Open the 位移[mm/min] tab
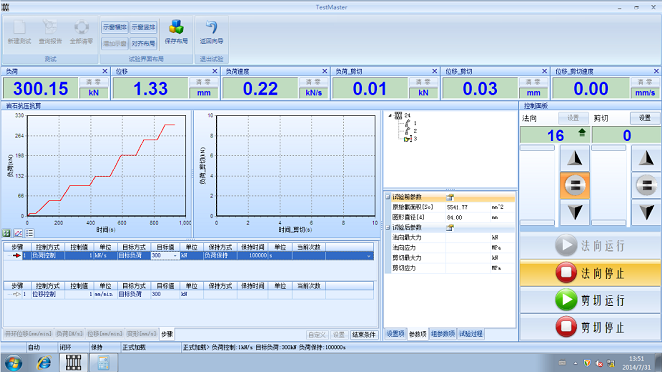 (105, 334)
